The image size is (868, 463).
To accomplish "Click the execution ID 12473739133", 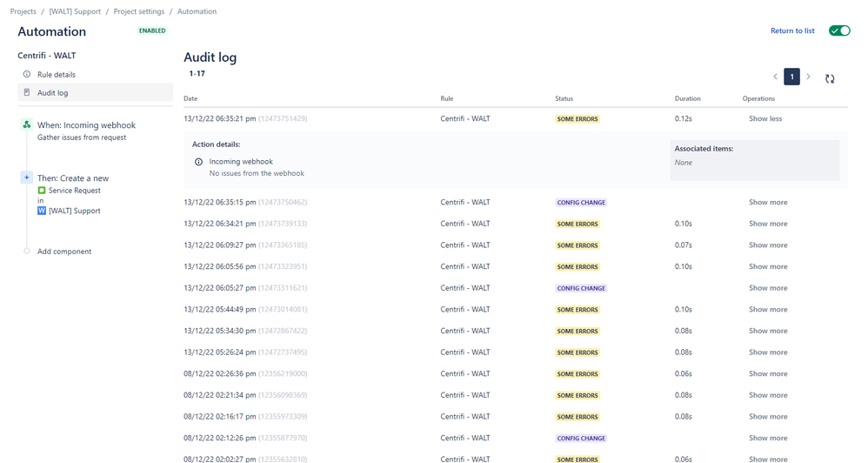I will click(x=283, y=224).
